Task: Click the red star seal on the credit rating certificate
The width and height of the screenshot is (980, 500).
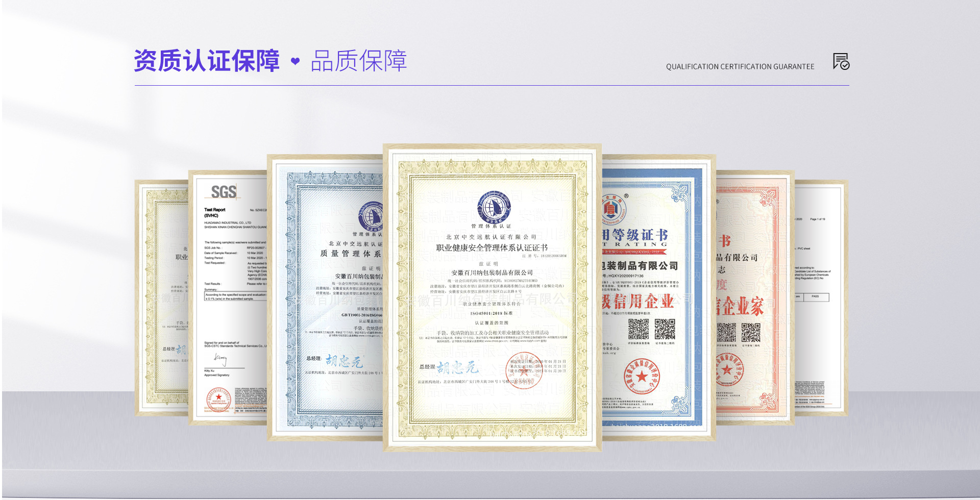Action: (641, 377)
